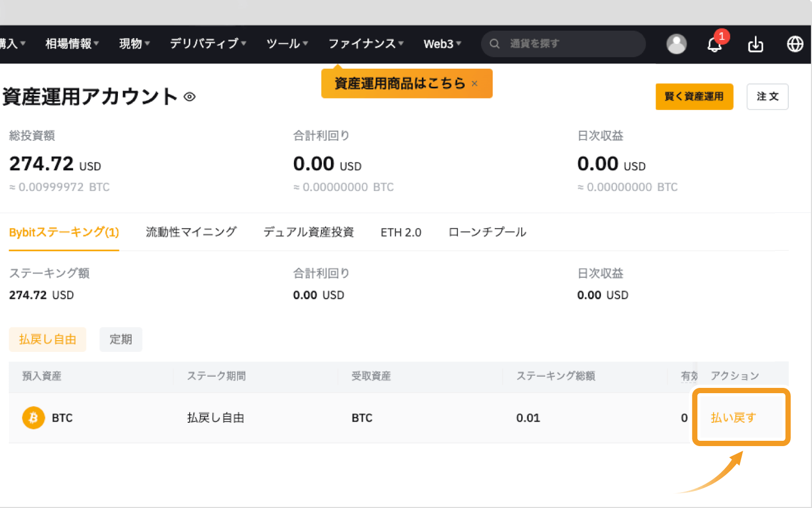The width and height of the screenshot is (812, 508).
Task: Click the 274.72 USD total investment value
Action: coord(55,164)
